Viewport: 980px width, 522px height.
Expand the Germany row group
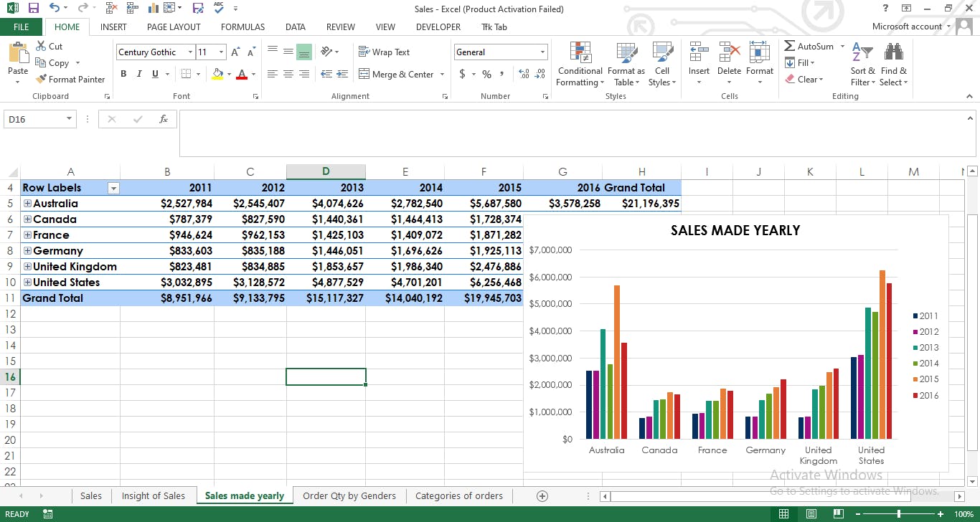pyautogui.click(x=27, y=251)
